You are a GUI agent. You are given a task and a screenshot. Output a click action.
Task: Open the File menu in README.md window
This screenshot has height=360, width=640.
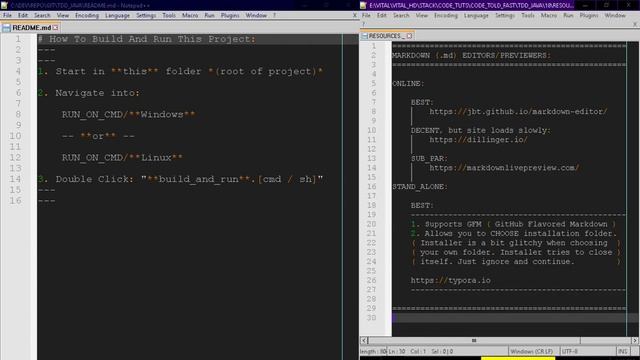7,15
